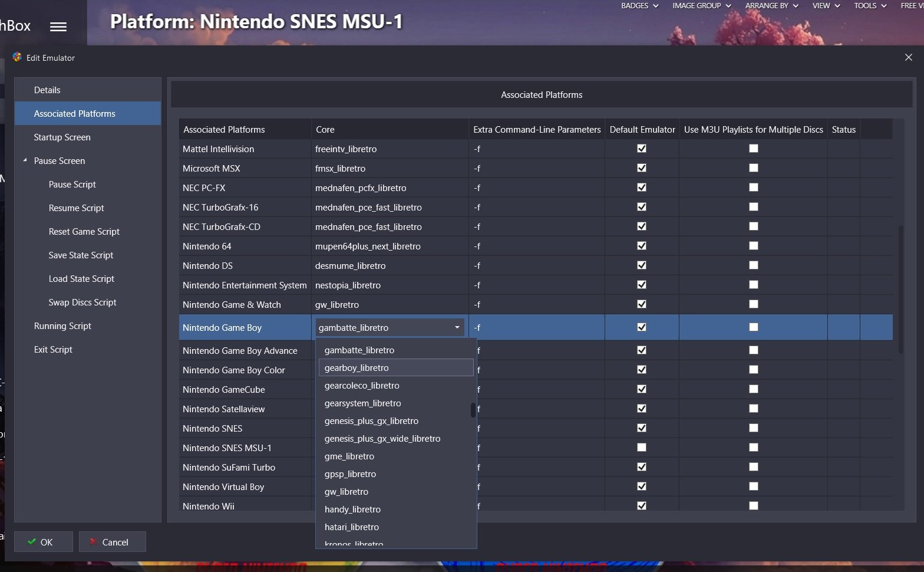Uncheck Default Emulator for Nintendo Game Boy
This screenshot has height=572, width=924.
pyautogui.click(x=642, y=327)
